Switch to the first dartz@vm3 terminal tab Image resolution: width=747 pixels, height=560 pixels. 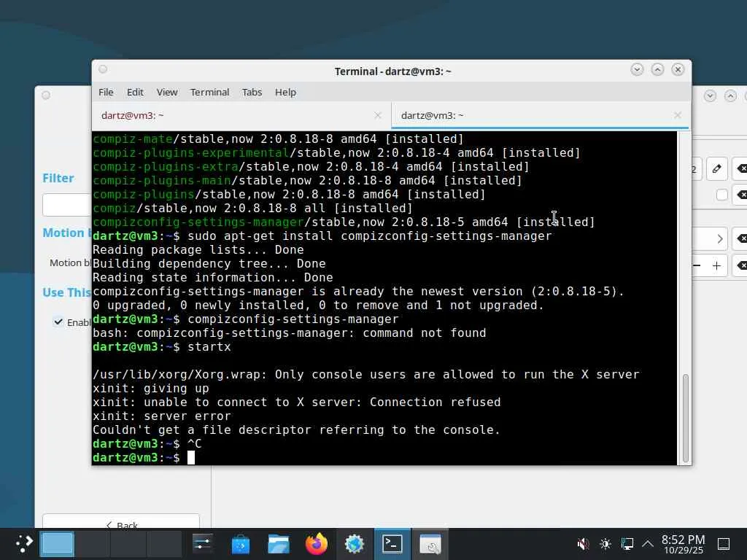click(241, 115)
